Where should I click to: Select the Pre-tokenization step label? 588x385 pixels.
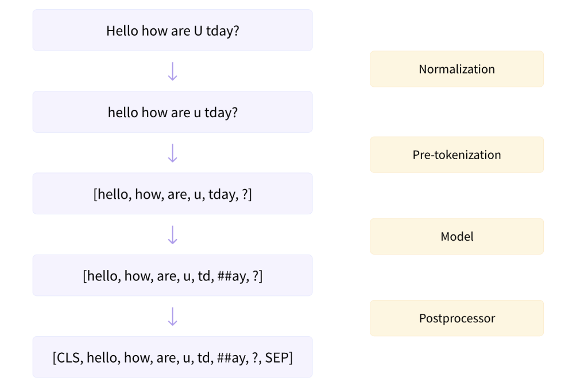point(457,155)
